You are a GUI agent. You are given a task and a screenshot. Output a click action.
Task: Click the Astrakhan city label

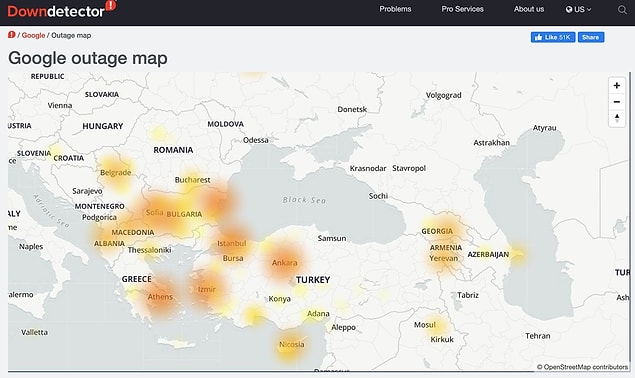(x=491, y=143)
